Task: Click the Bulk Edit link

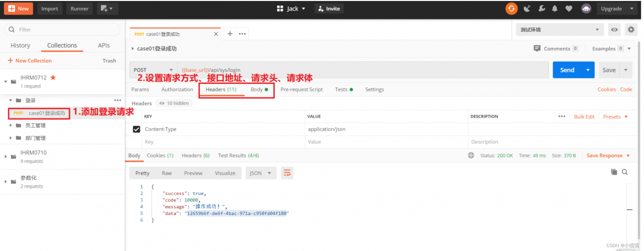Action: coord(584,116)
